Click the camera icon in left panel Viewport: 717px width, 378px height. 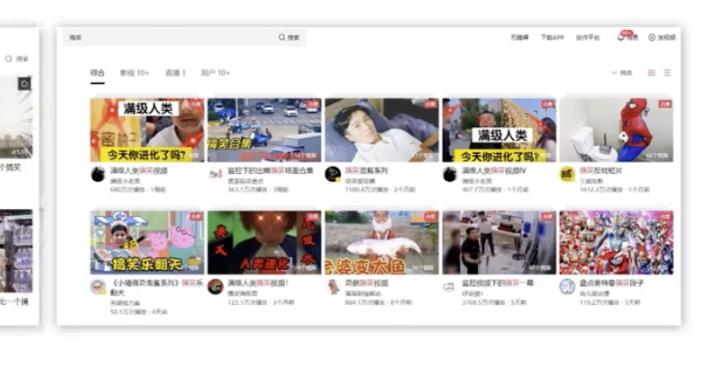(x=24, y=83)
